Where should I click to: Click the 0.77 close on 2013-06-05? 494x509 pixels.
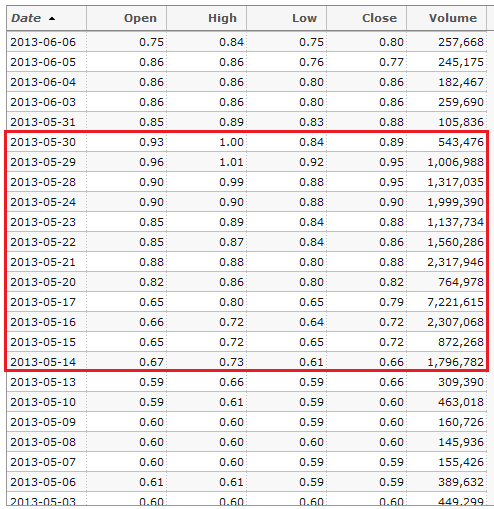(391, 62)
